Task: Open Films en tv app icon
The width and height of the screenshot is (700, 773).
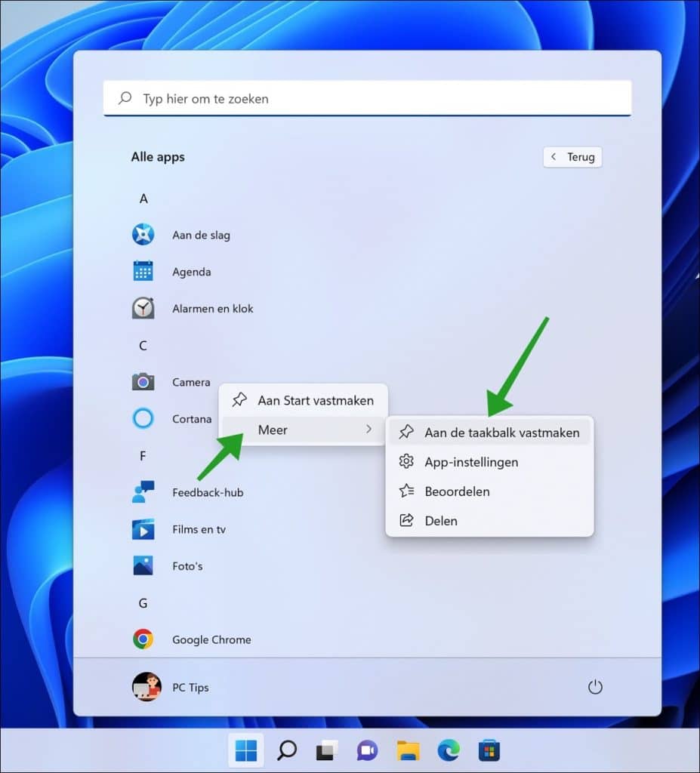Action: coord(143,529)
